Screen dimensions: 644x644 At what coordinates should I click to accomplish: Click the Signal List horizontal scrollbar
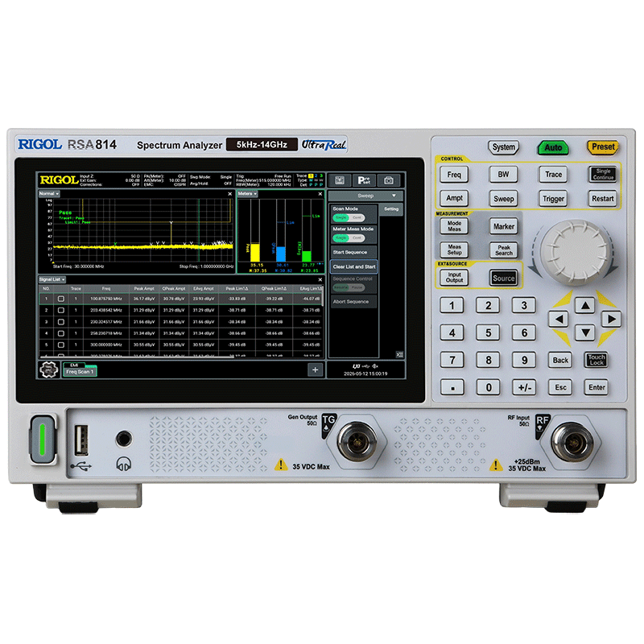137,357
